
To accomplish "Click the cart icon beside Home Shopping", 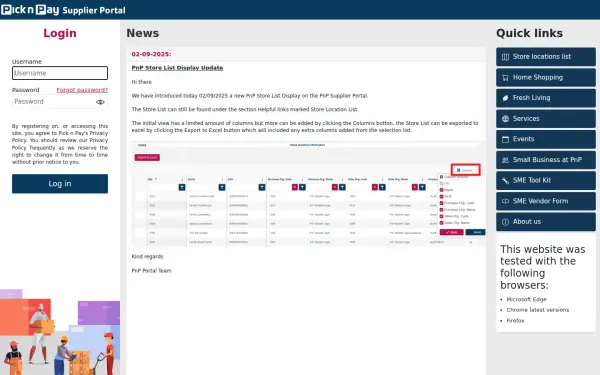I will [x=505, y=78].
